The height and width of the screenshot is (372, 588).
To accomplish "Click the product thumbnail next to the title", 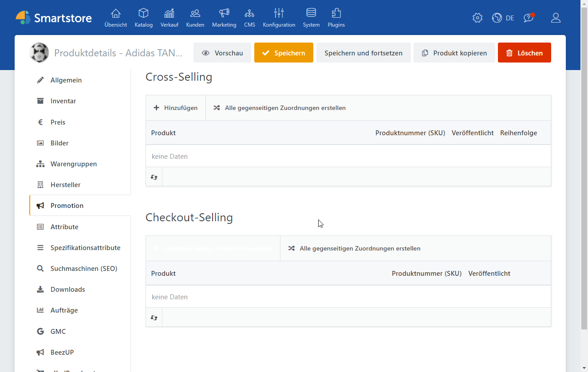I will pos(39,52).
